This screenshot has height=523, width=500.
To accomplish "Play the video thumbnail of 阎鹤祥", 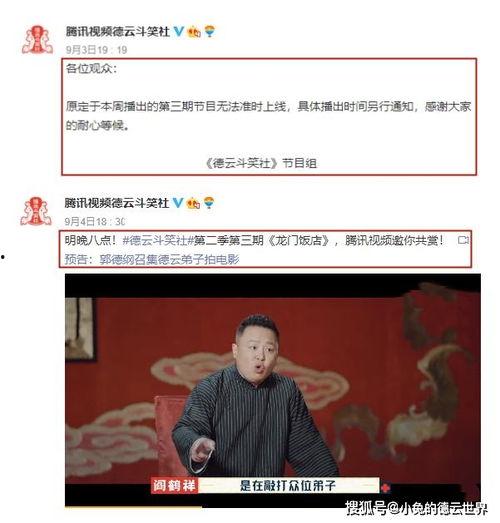I will (x=273, y=390).
